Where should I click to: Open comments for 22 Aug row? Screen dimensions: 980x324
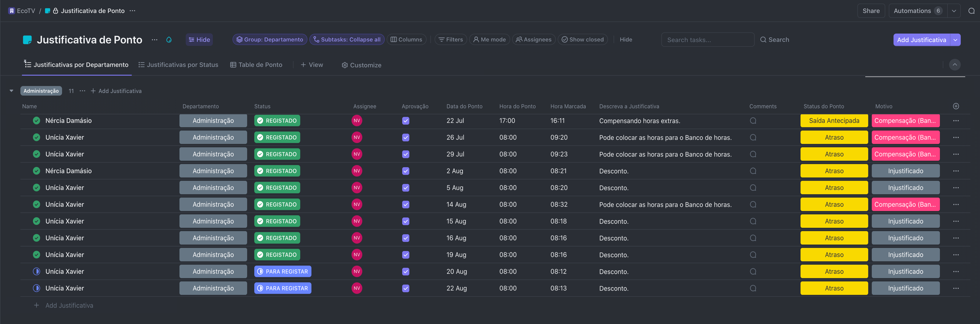[x=753, y=288]
